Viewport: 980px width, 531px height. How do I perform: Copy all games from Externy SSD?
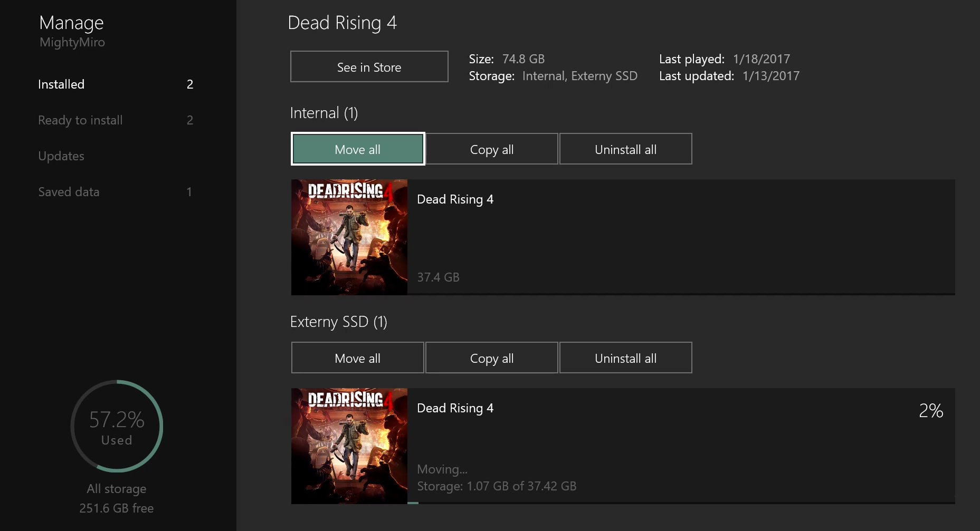point(492,358)
